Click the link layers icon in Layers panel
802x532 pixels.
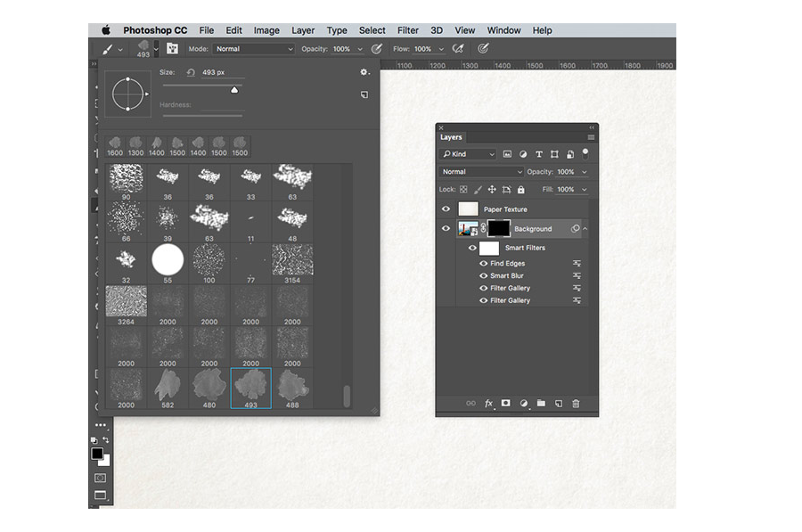click(x=471, y=403)
